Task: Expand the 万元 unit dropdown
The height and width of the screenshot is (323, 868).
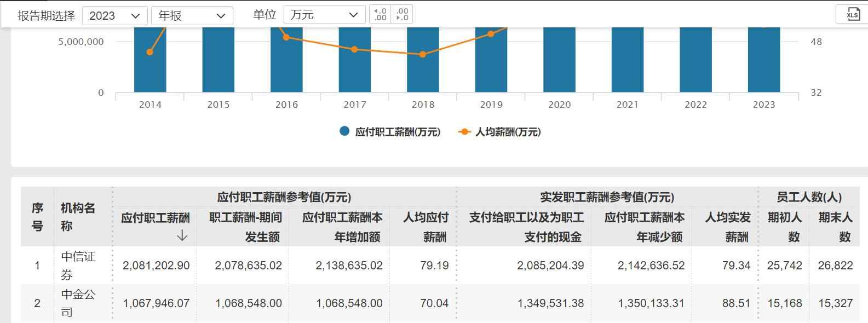Action: tap(324, 15)
